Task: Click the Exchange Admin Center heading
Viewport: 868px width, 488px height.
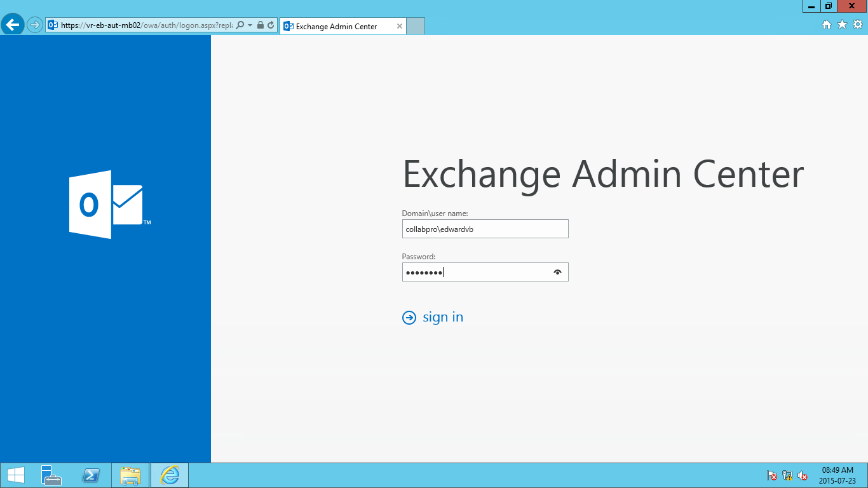Action: (603, 173)
